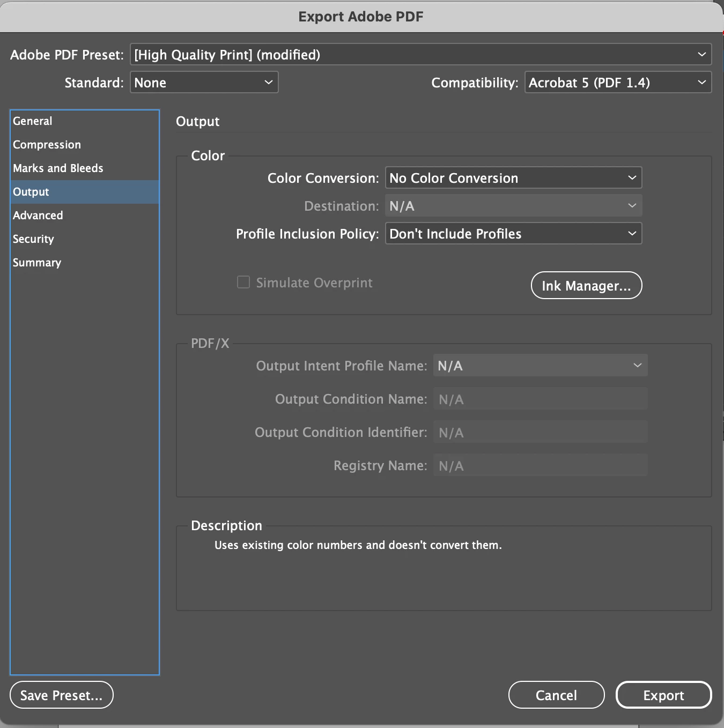724x728 pixels.
Task: Click the Output Condition Name field
Action: point(540,399)
